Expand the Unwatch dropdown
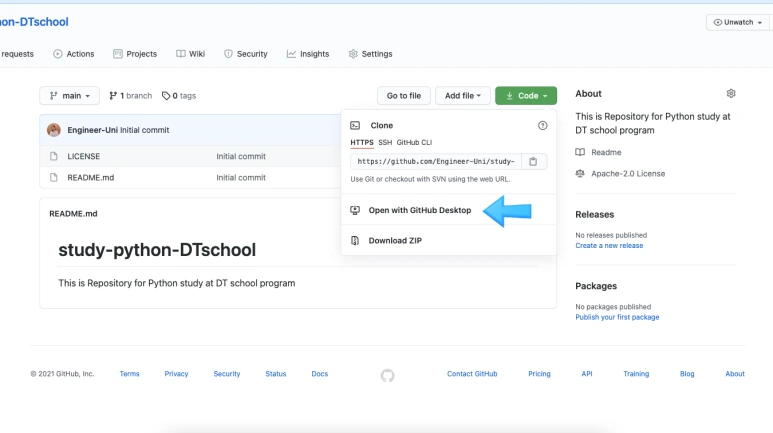773x433 pixels. click(738, 22)
